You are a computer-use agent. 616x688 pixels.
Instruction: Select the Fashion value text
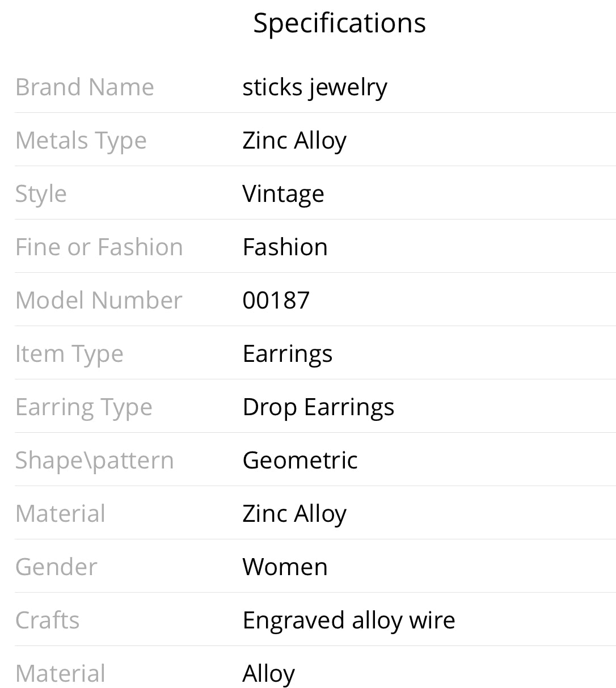pyautogui.click(x=285, y=247)
